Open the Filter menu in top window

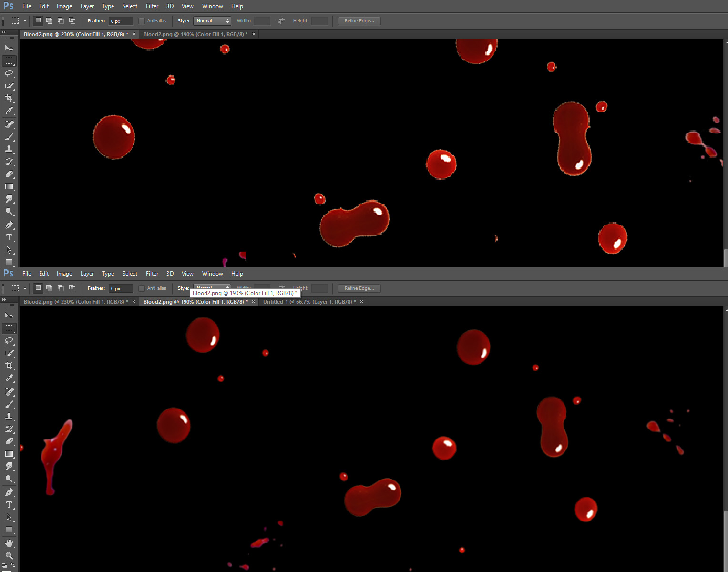click(152, 6)
